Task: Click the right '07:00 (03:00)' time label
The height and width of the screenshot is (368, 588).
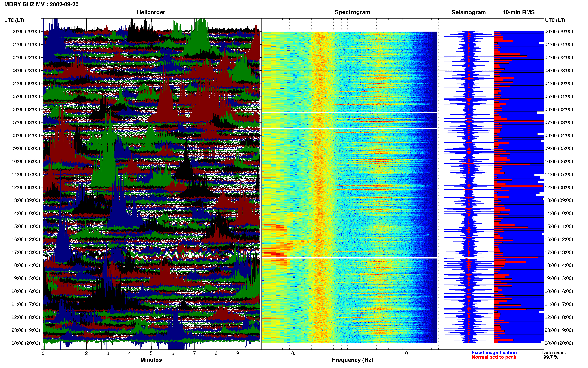Action: tap(559, 122)
